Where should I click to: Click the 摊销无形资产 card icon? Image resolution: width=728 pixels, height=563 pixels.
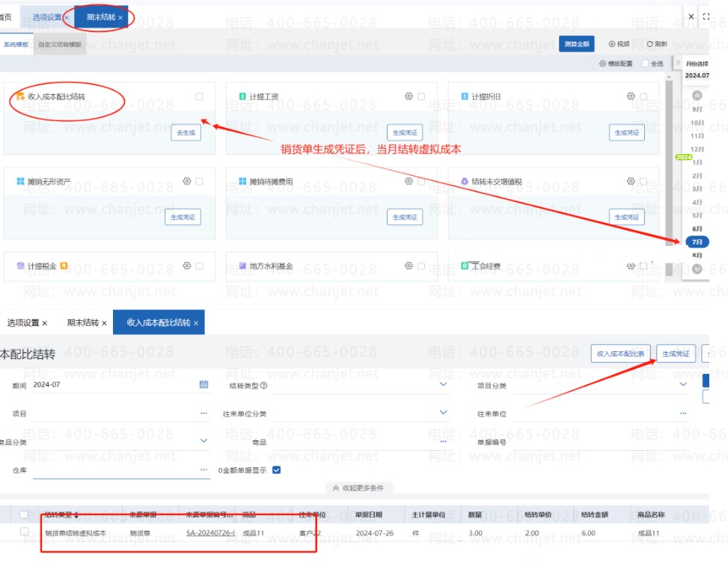coord(20,181)
